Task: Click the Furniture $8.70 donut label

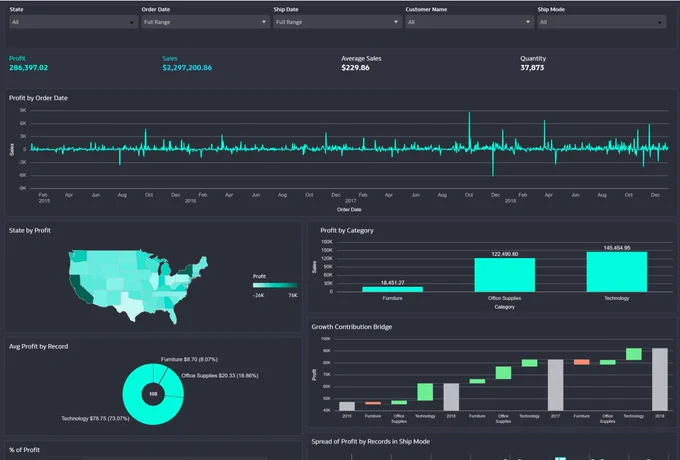Action: (x=189, y=359)
